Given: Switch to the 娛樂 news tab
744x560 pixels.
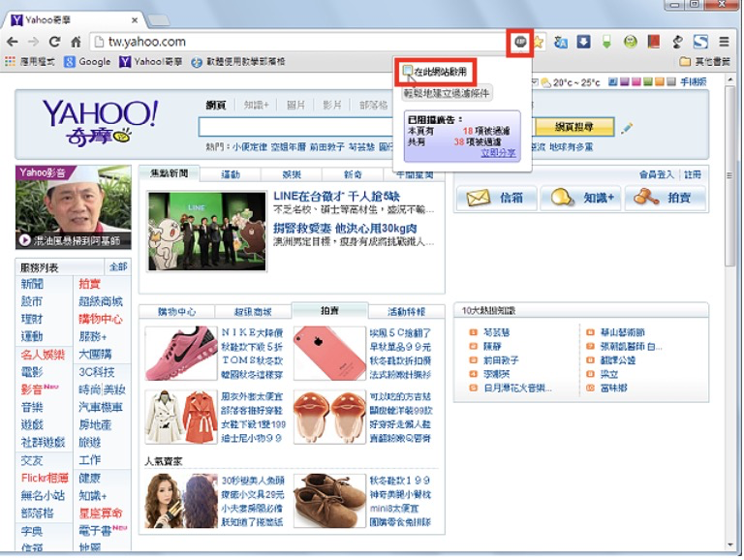Looking at the screenshot, I should (292, 174).
